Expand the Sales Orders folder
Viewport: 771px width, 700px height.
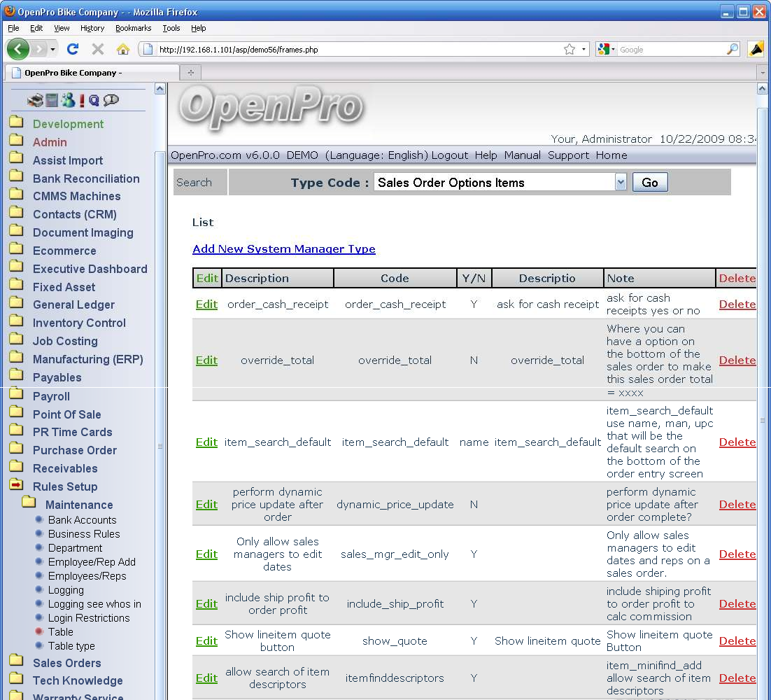(x=66, y=663)
